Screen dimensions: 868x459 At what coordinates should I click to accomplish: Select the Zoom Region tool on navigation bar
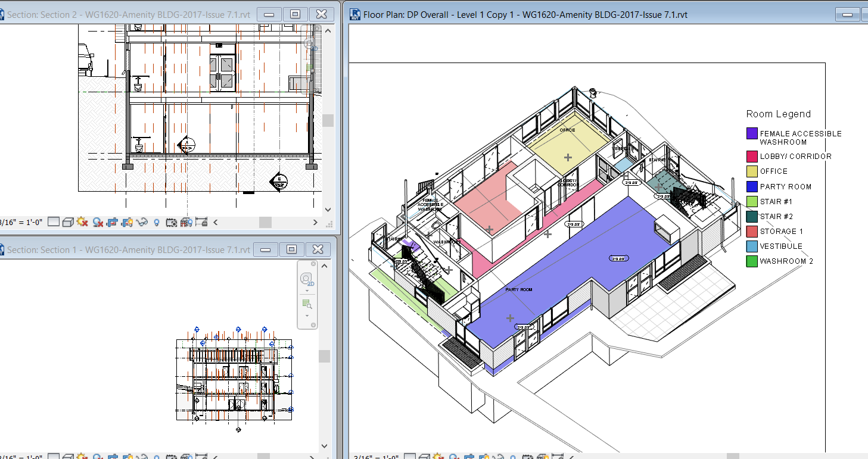[x=306, y=302]
